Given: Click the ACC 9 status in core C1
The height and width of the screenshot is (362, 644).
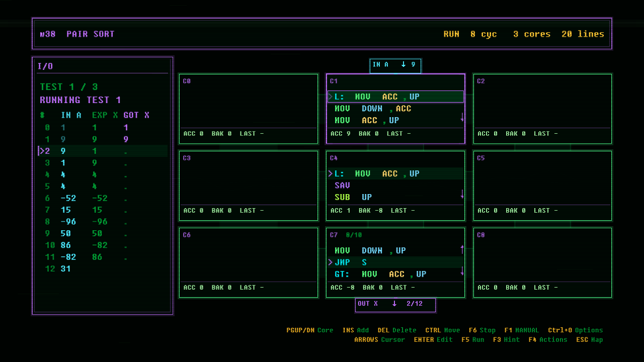Looking at the screenshot, I should [341, 134].
